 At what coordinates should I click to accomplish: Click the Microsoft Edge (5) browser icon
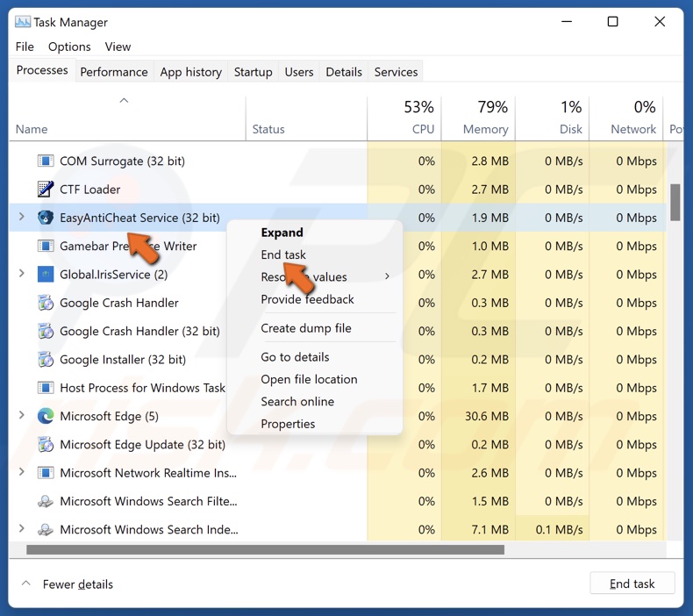(46, 416)
